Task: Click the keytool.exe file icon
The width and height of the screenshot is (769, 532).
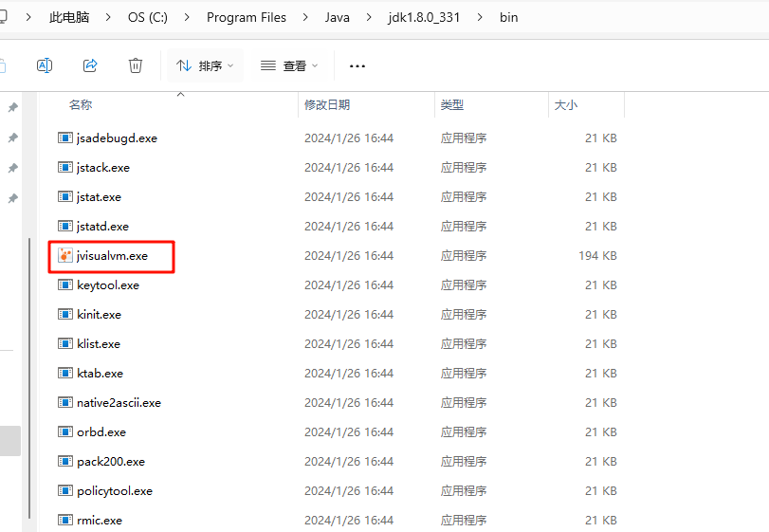Action: coord(65,284)
